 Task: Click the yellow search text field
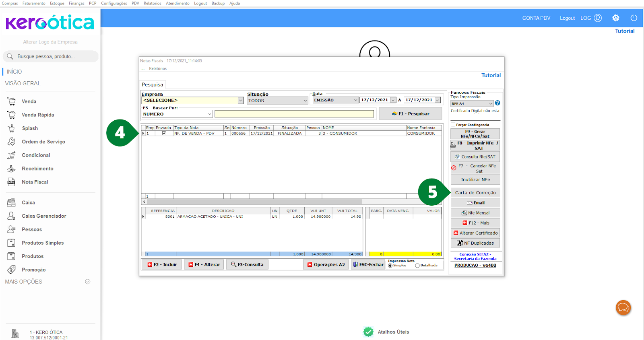click(294, 114)
